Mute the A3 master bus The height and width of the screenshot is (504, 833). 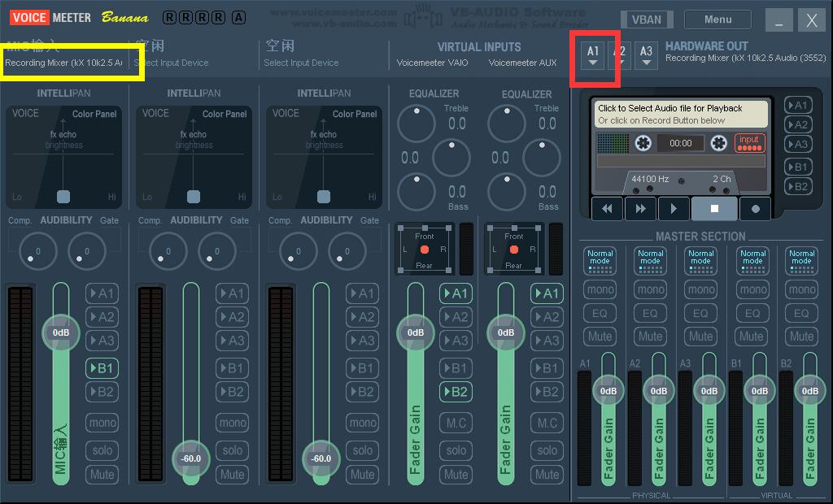point(700,337)
